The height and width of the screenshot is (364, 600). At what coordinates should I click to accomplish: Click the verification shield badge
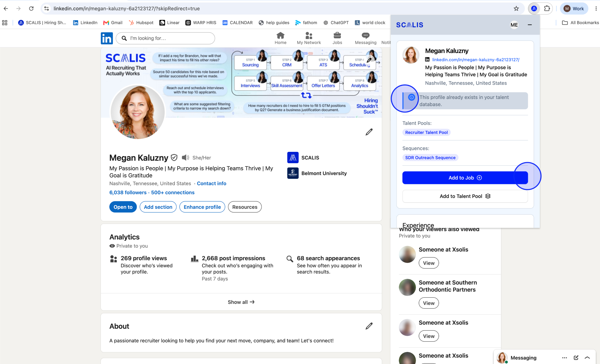(174, 158)
